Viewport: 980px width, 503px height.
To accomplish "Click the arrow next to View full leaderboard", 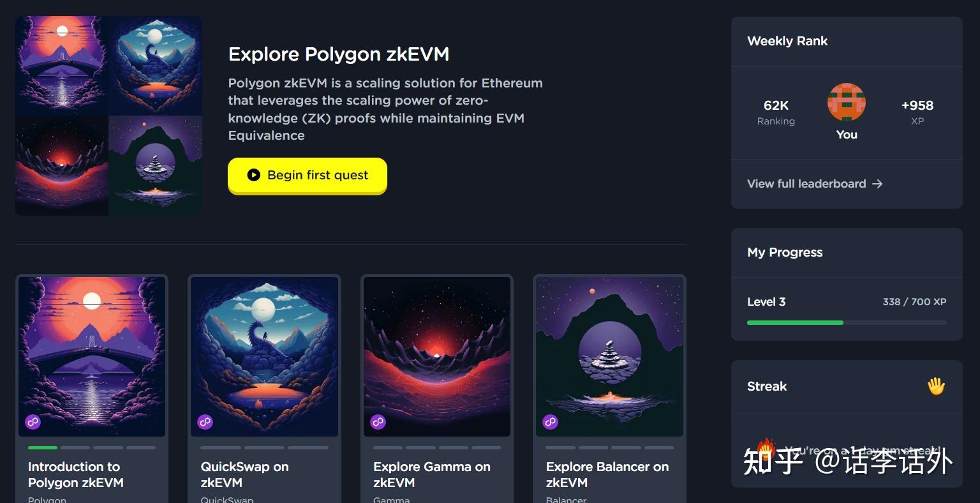I will coord(877,184).
